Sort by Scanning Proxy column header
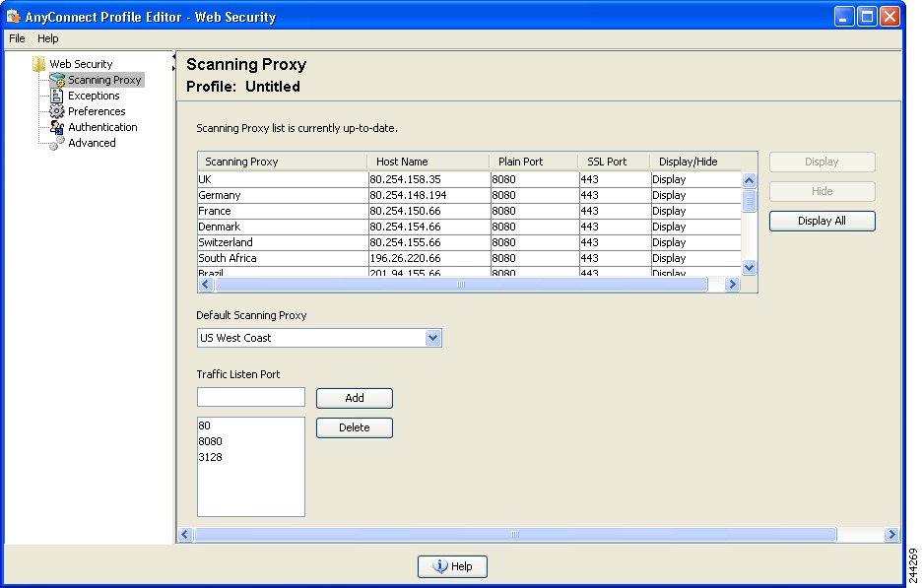 283,162
